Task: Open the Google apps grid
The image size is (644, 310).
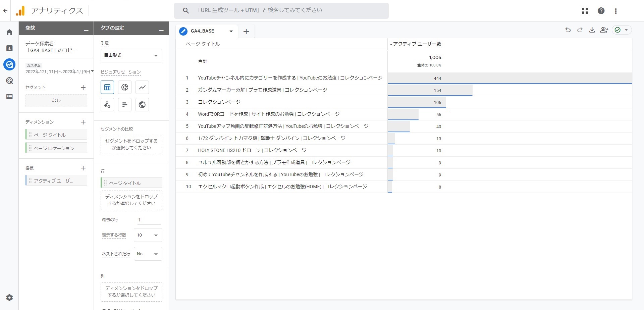Action: coord(585,11)
